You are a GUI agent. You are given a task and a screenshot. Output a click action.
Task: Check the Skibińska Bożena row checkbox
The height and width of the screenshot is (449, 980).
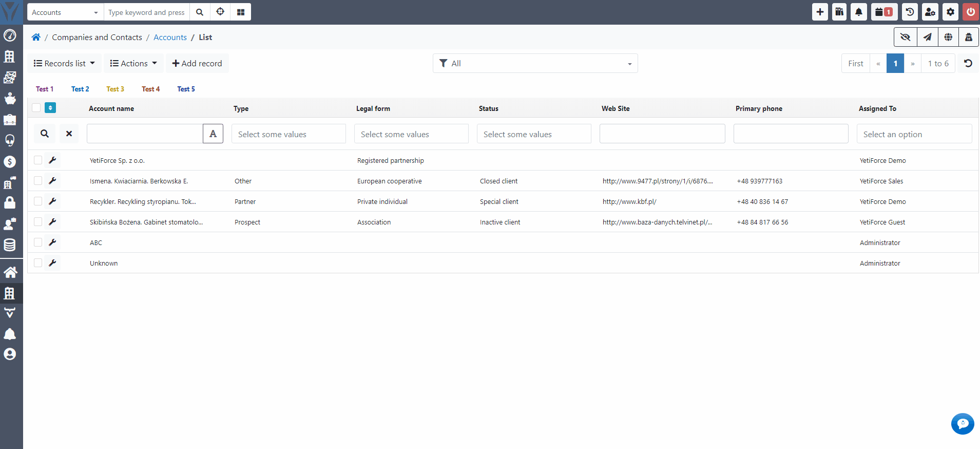tap(38, 222)
